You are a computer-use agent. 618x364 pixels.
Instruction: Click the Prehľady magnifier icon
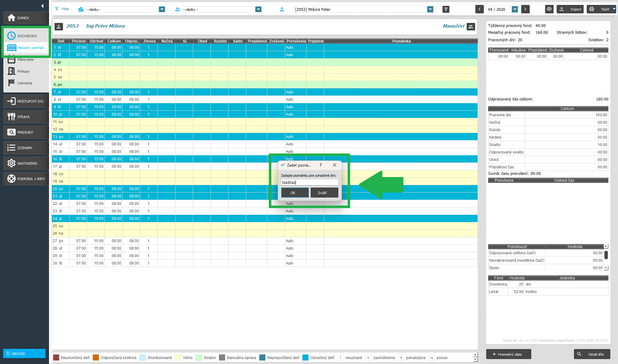coord(11,132)
